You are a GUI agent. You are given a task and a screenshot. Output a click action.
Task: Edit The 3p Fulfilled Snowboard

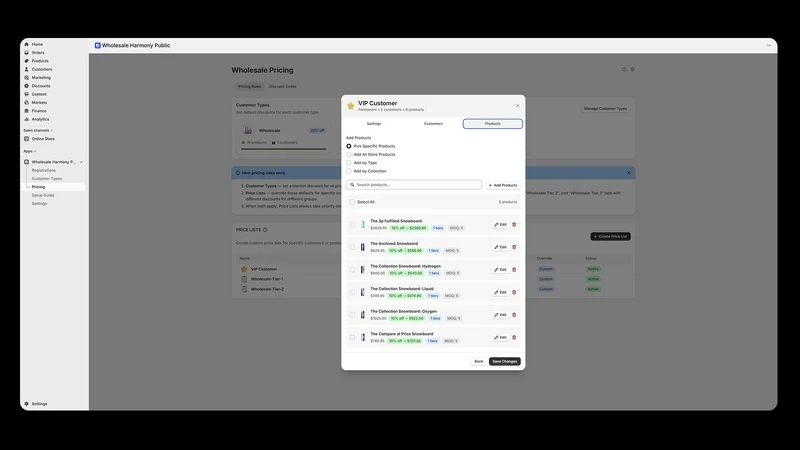pos(501,224)
